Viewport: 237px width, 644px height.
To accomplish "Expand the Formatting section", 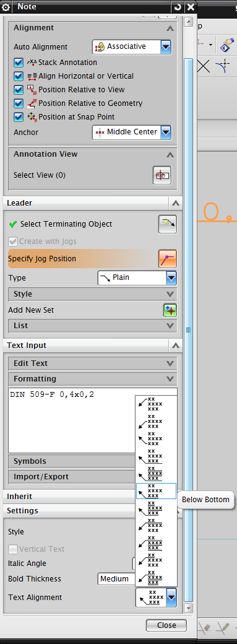I will click(93, 379).
